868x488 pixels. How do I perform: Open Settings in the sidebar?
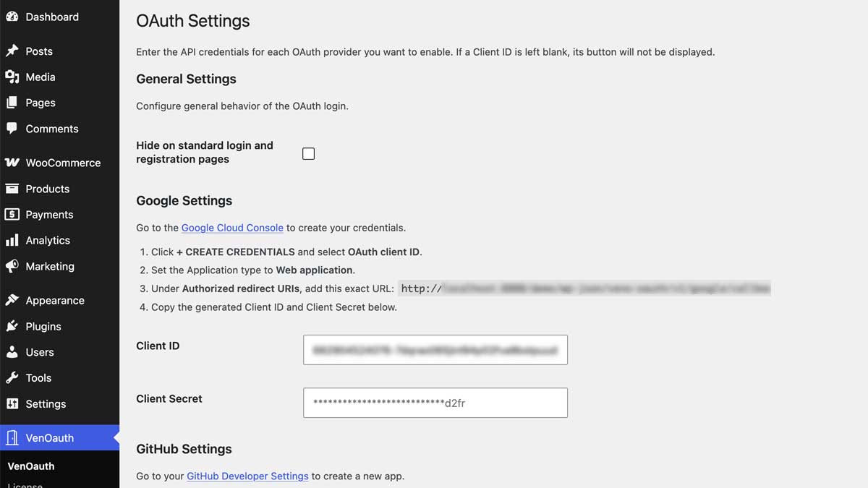point(59,404)
